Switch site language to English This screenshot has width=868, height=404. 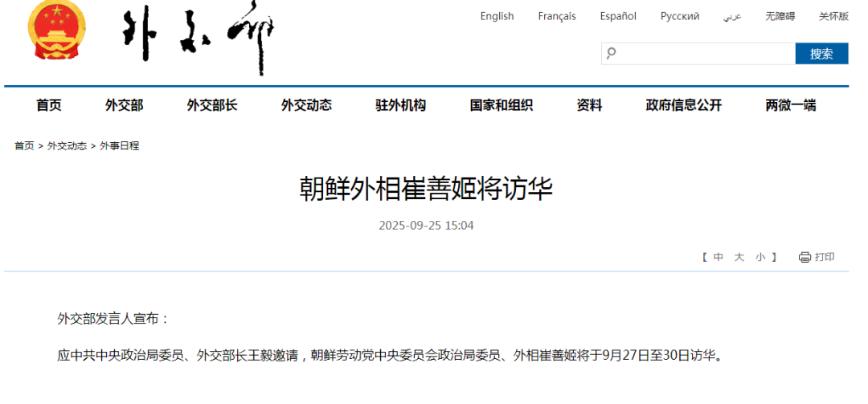pyautogui.click(x=497, y=17)
